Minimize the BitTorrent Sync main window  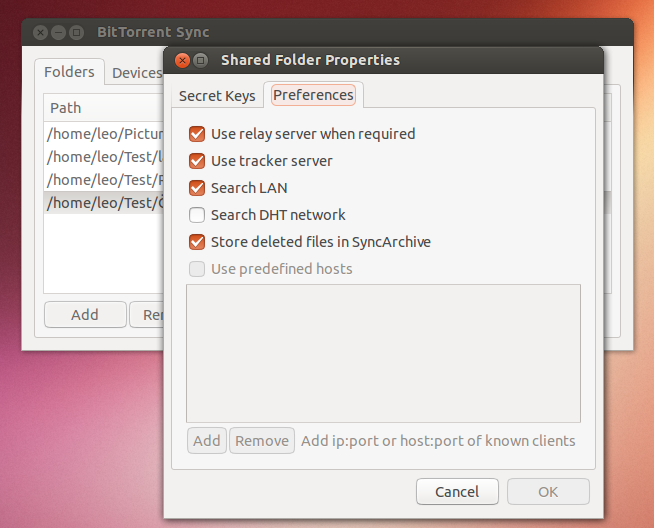pyautogui.click(x=57, y=32)
